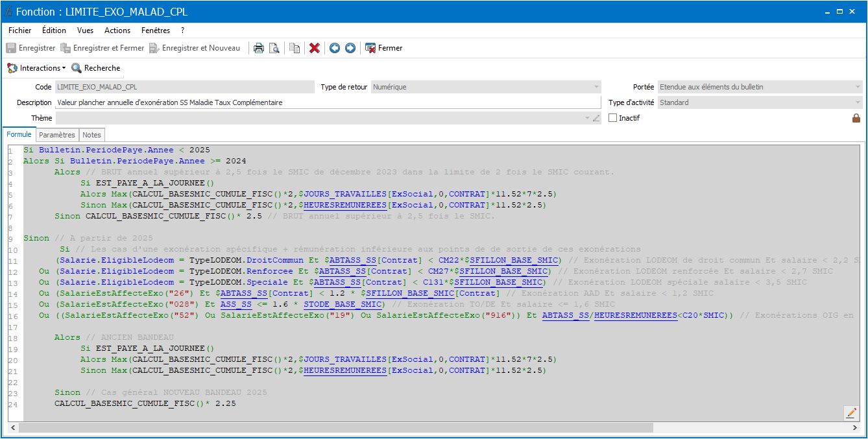
Task: Open the Portée dropdown list
Action: pyautogui.click(x=858, y=87)
